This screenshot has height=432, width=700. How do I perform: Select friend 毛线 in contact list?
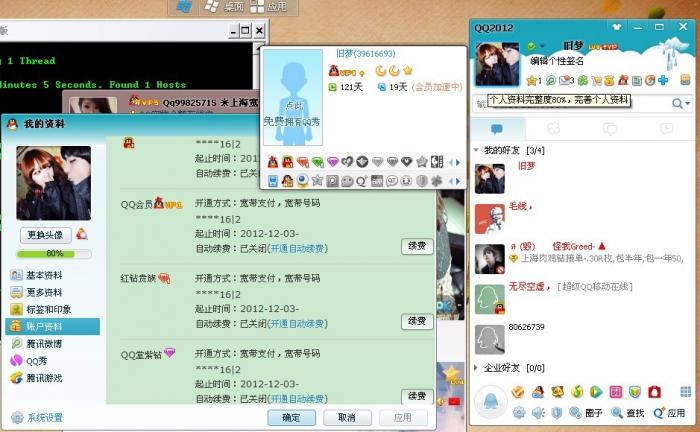click(x=584, y=219)
